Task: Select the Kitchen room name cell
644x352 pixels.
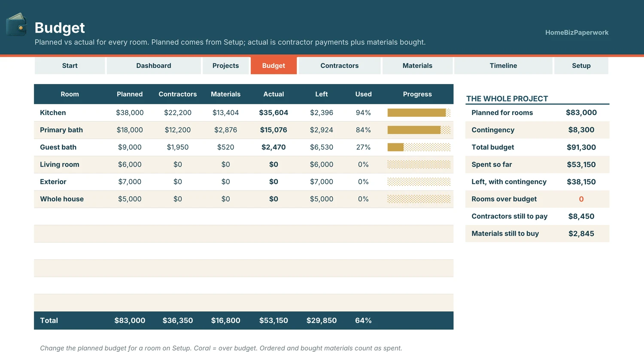Action: (53, 112)
